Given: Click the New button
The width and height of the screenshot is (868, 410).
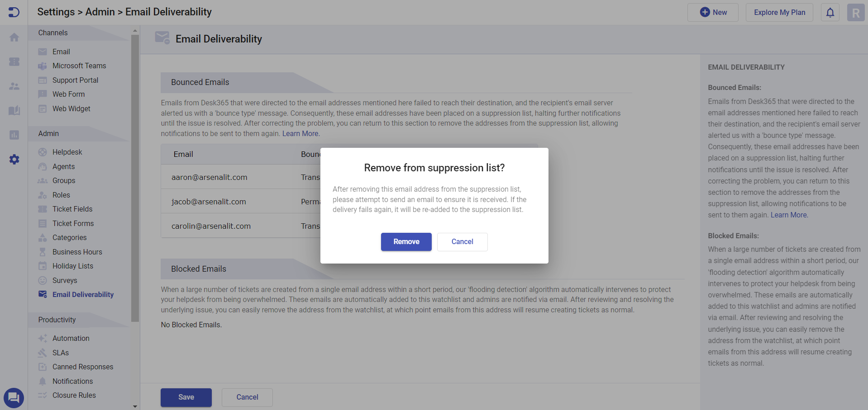Looking at the screenshot, I should (x=713, y=13).
